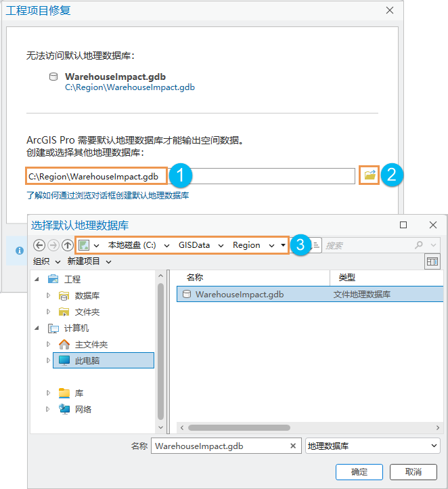
Task: Go up one level with the Up arrow
Action: 67,245
